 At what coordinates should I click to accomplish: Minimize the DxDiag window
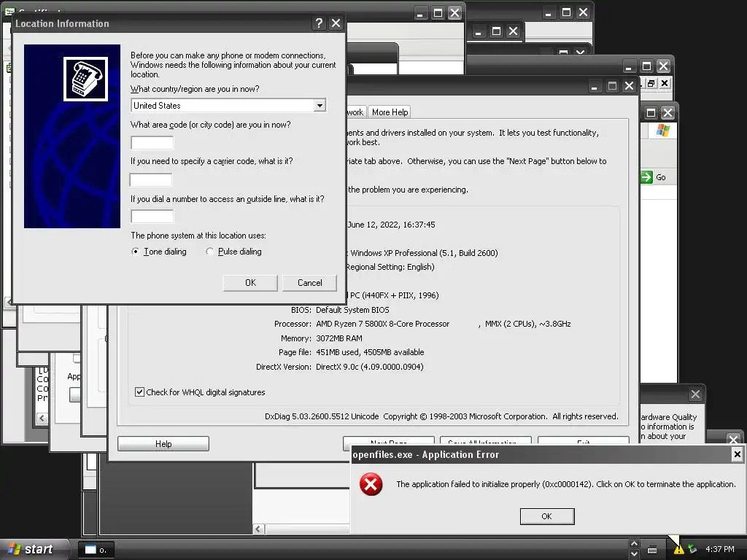pos(594,86)
